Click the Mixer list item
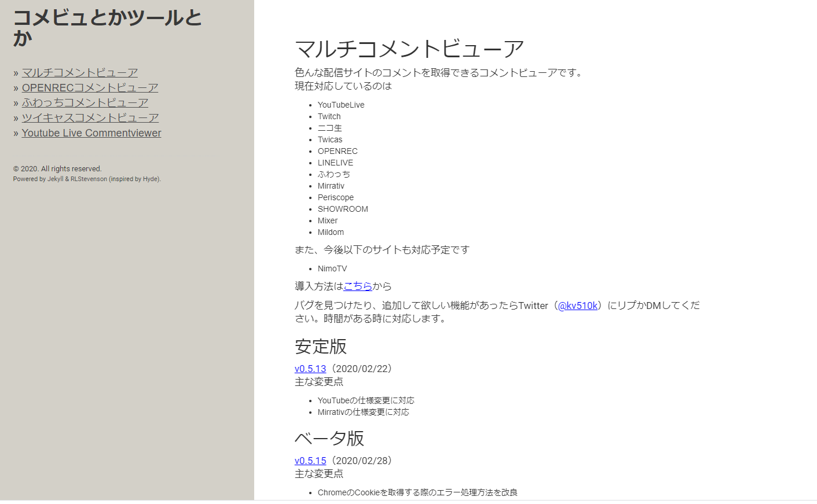 click(x=328, y=220)
